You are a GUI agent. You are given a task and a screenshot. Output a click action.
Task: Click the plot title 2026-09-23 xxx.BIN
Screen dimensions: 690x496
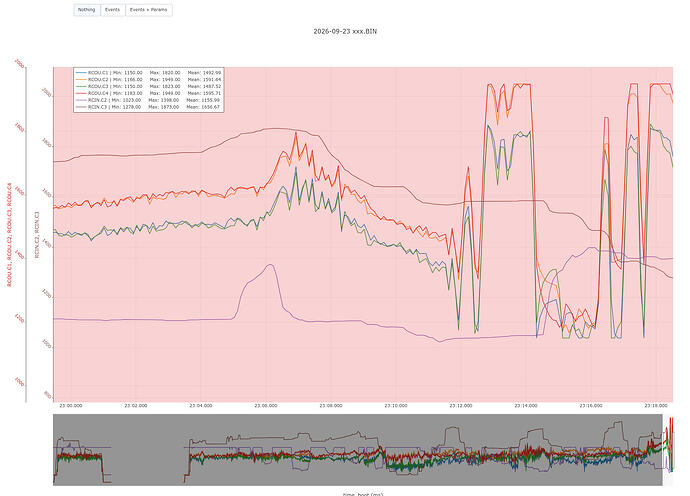[345, 31]
